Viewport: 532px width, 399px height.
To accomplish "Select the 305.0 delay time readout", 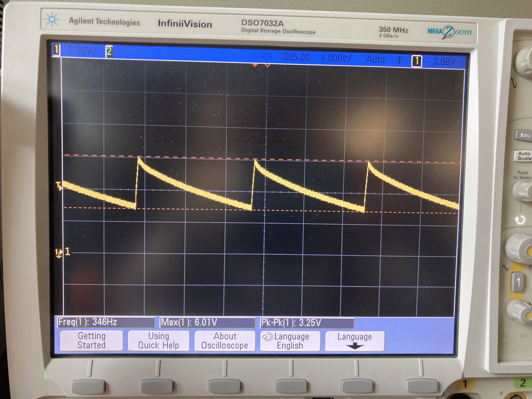I will [x=296, y=57].
